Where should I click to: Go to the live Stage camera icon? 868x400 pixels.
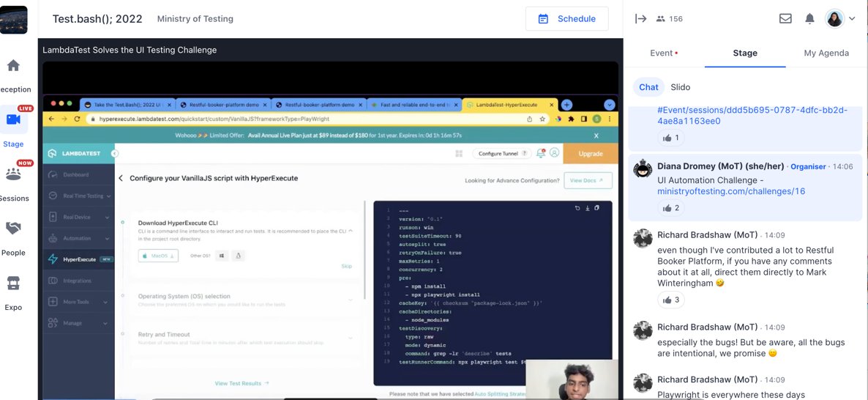[x=13, y=119]
